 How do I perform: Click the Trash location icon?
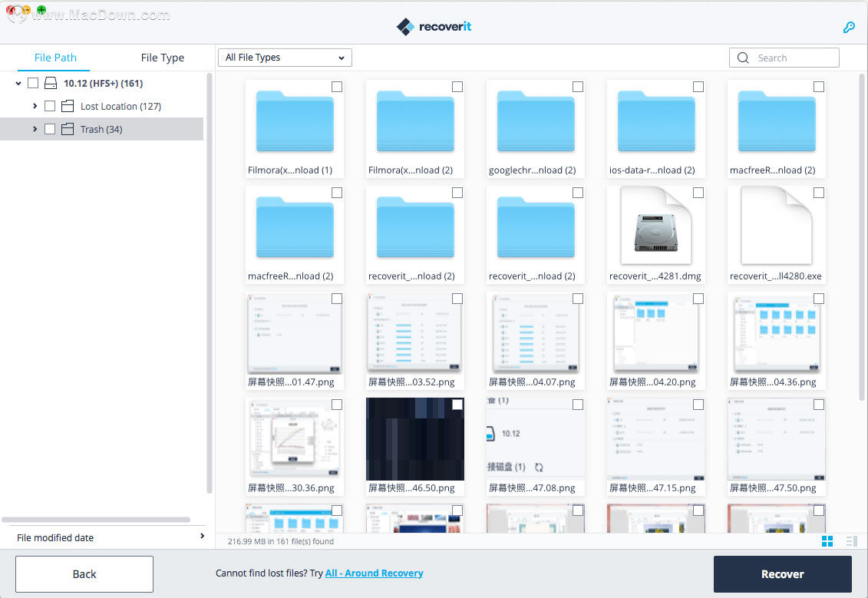tap(68, 129)
